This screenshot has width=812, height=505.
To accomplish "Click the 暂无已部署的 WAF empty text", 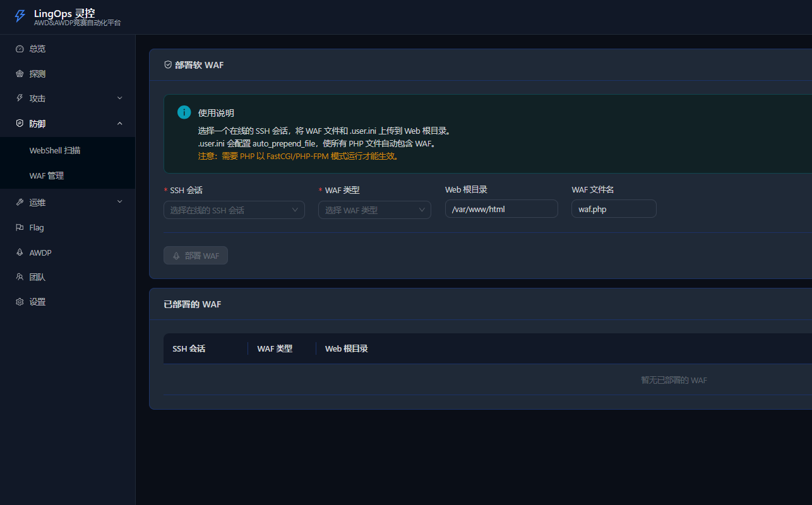I will tap(674, 380).
